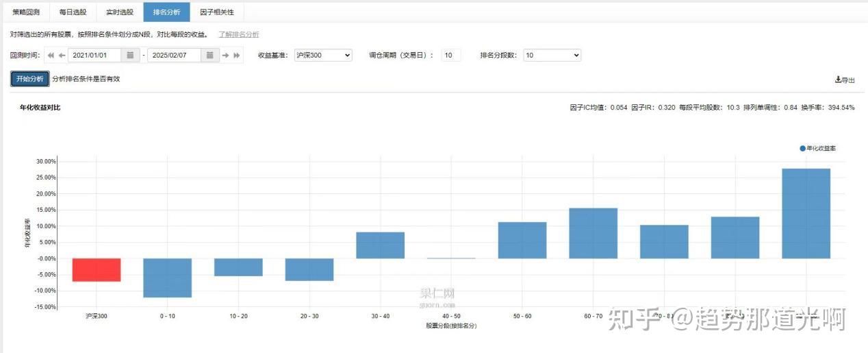The width and height of the screenshot is (868, 353).
Task: Click the 因子IR: 0.320 text
Action: pos(653,108)
